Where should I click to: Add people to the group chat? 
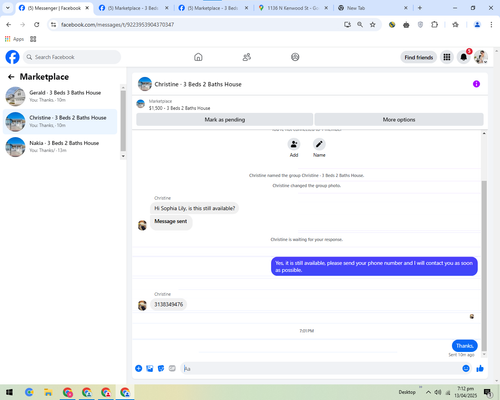[x=294, y=144]
